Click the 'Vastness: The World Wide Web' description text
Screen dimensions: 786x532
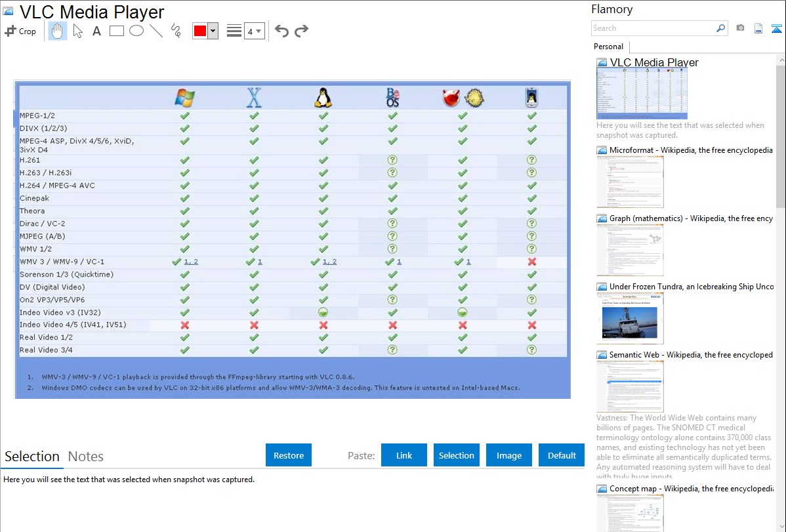(684, 447)
